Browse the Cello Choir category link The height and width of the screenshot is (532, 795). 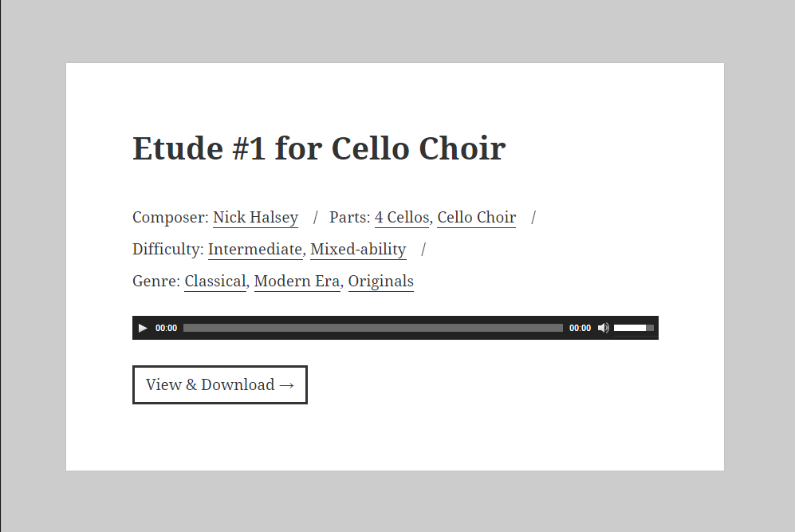477,218
